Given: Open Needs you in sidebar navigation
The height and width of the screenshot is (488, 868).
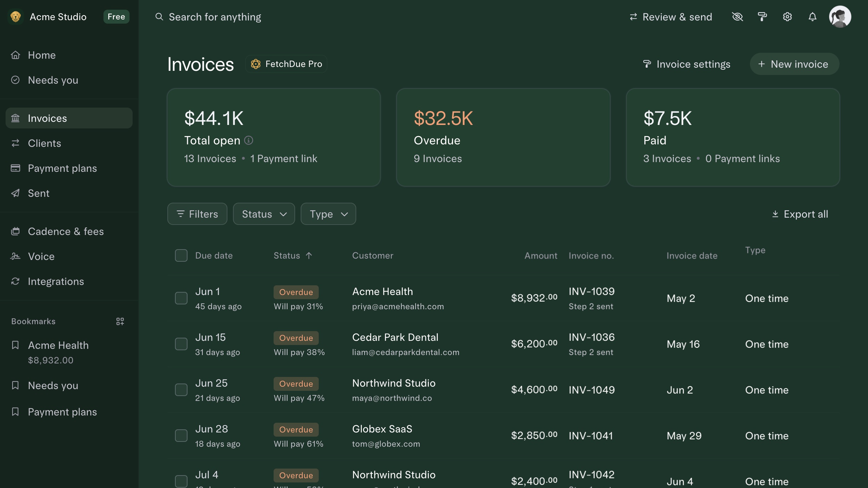Looking at the screenshot, I should (x=69, y=80).
